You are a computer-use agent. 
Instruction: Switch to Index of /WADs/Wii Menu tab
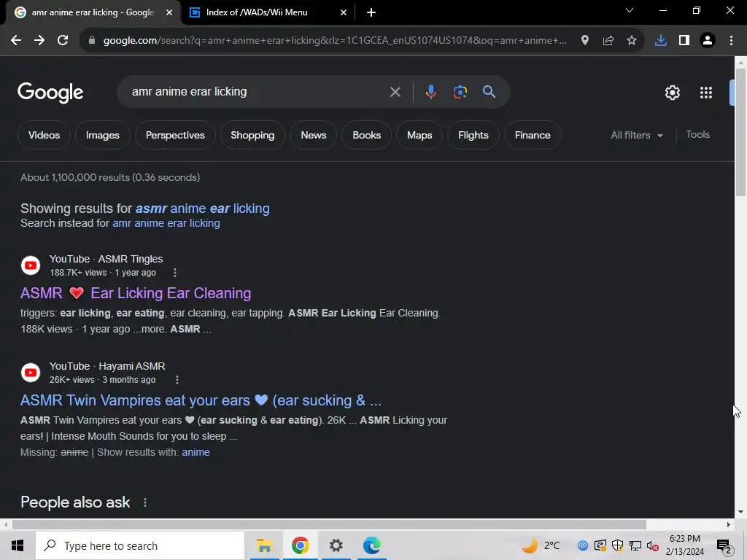256,12
